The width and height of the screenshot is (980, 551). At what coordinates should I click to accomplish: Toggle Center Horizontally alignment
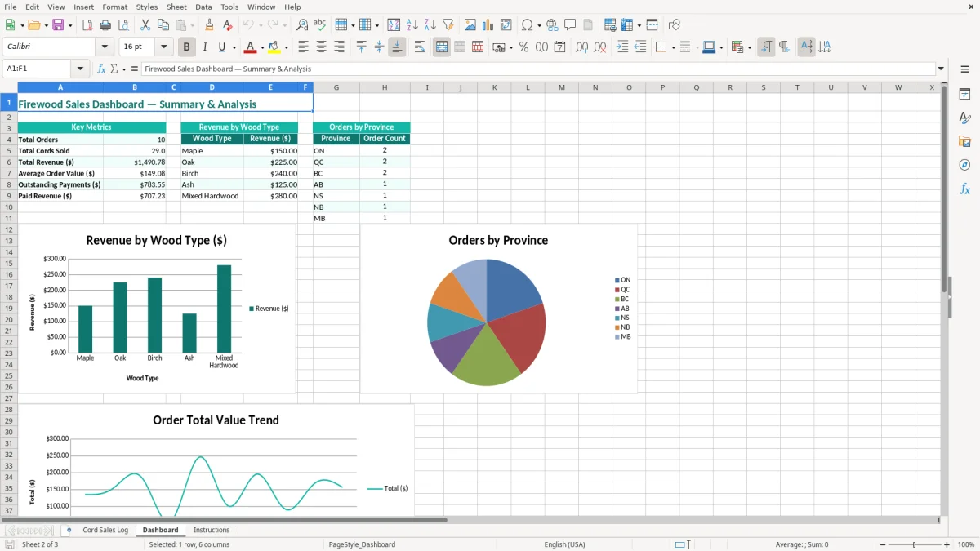click(321, 47)
